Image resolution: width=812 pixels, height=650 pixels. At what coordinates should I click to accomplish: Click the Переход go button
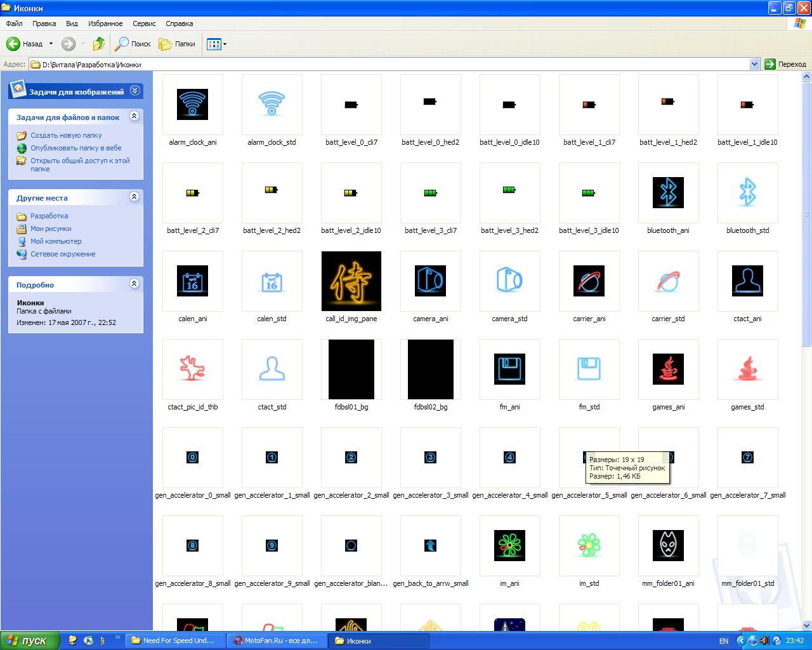pos(785,64)
